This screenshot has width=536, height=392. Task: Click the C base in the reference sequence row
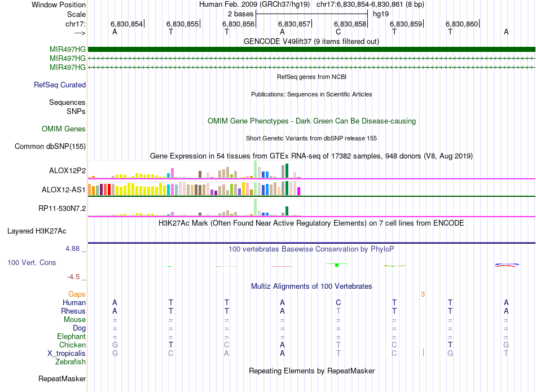(338, 32)
